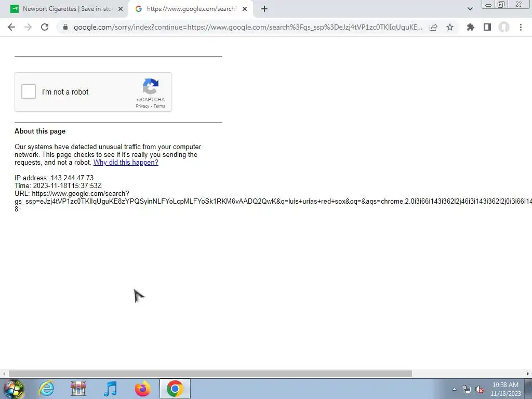Click the Google favicon on active tab
The image size is (532, 399).
[138, 9]
